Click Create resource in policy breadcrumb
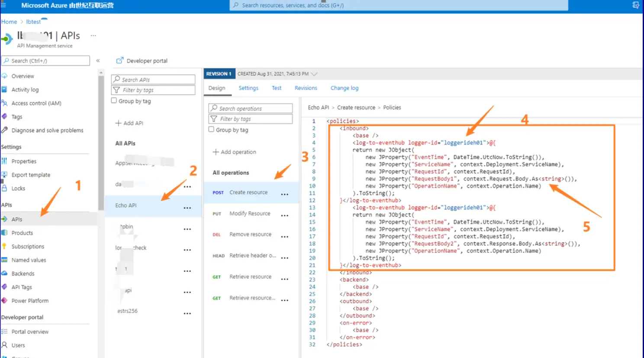Image resolution: width=644 pixels, height=358 pixels. (356, 107)
